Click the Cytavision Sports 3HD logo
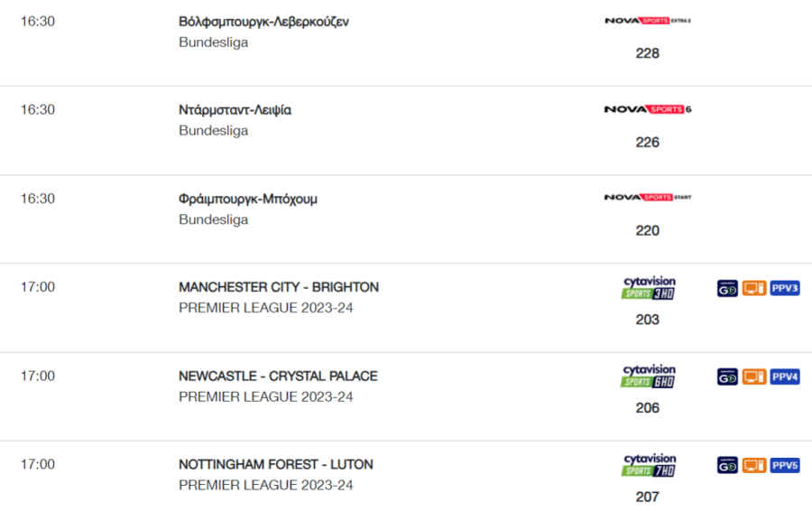 point(649,288)
